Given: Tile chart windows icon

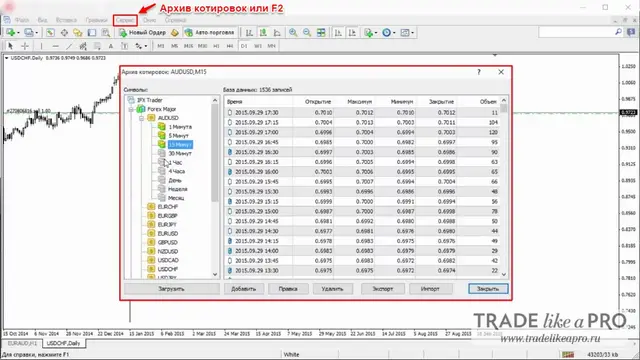Looking at the screenshot, I should [321, 32].
